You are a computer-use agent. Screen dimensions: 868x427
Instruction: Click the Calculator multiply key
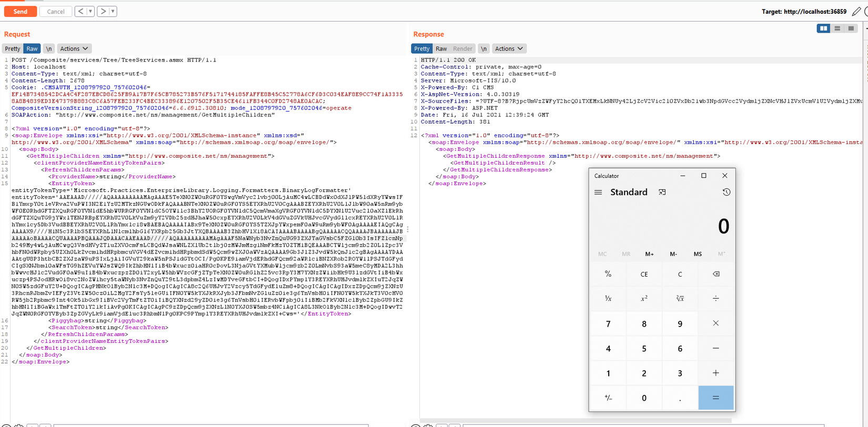point(716,323)
